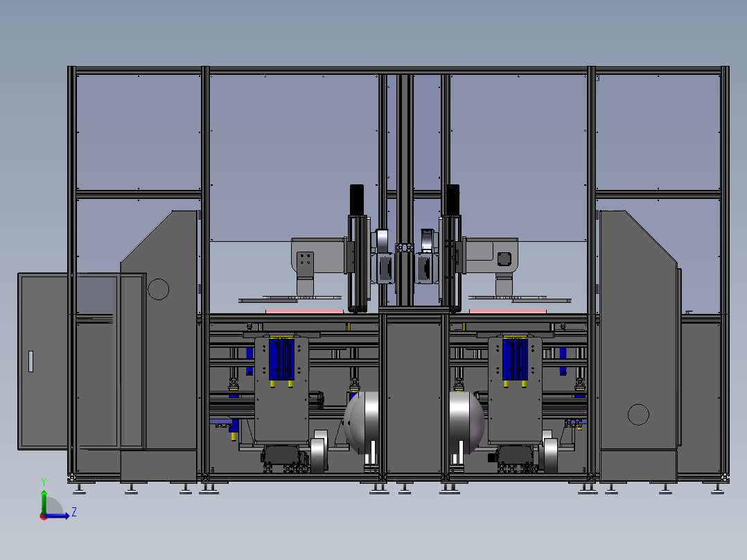Select the right blue guide block under the table
Screen dimensions: 747x560
click(515, 359)
